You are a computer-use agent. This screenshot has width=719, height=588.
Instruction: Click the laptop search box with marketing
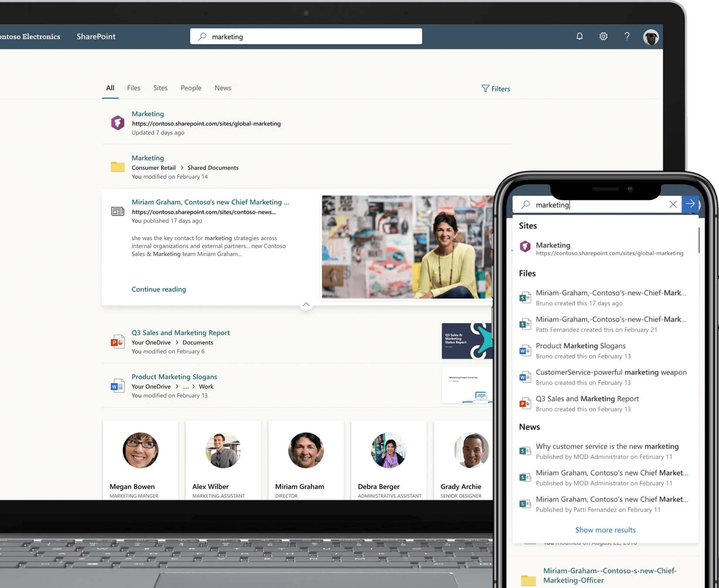point(306,37)
